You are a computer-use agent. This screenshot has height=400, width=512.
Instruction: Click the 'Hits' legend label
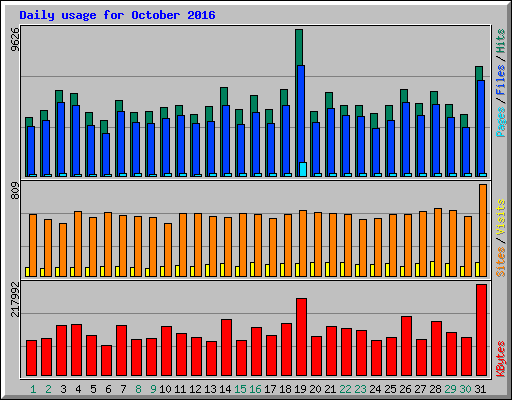pos(501,41)
